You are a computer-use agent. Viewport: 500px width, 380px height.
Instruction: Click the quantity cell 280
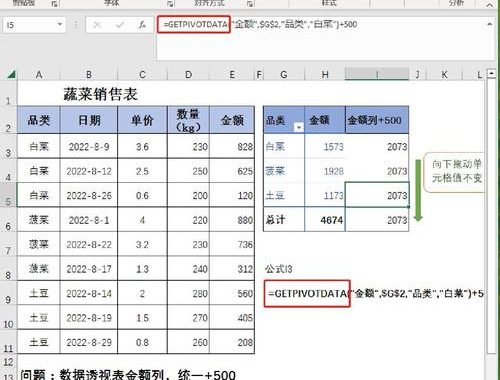coord(188,293)
